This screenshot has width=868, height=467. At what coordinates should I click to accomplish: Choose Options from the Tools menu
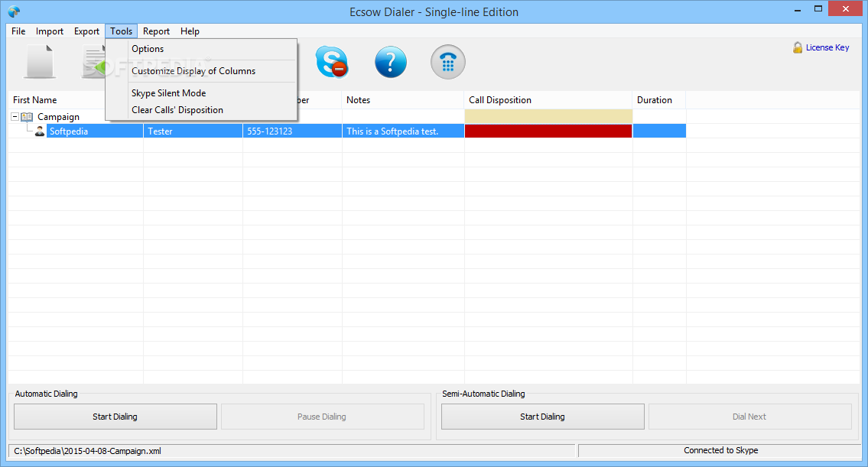coord(201,49)
